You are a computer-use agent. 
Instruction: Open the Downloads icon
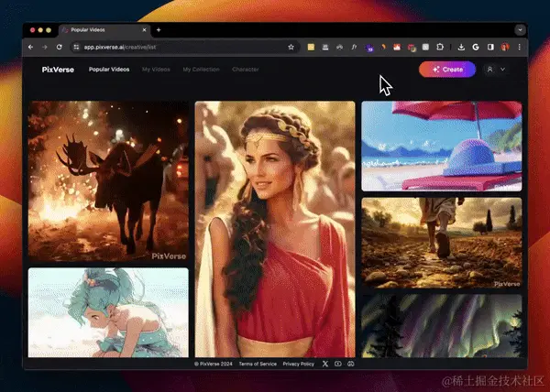(x=461, y=47)
